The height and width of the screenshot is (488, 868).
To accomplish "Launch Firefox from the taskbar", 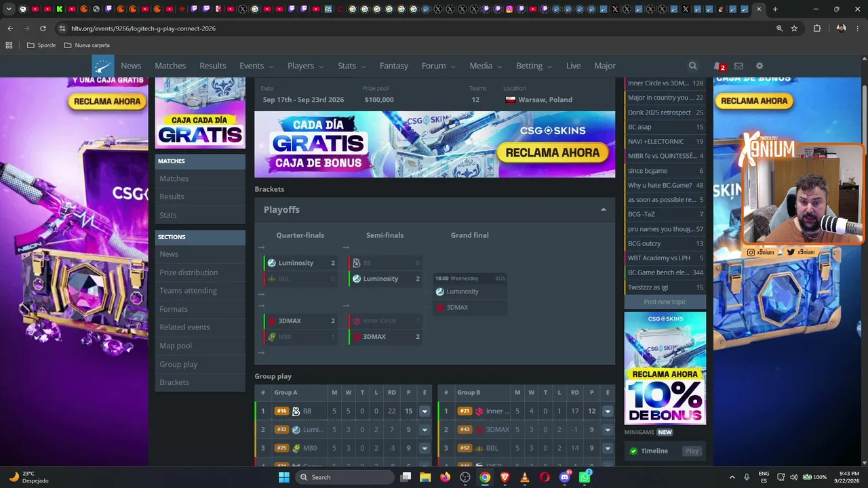I will 445,477.
